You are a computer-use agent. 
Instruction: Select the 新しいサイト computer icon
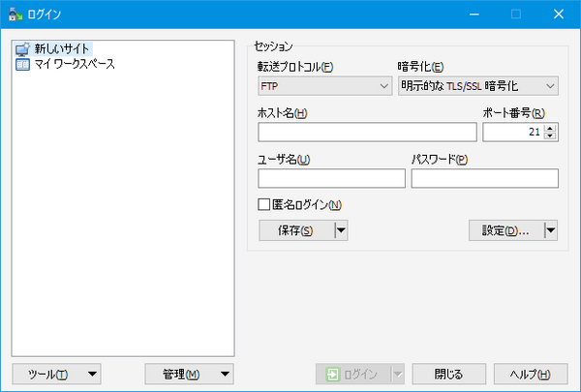point(22,49)
